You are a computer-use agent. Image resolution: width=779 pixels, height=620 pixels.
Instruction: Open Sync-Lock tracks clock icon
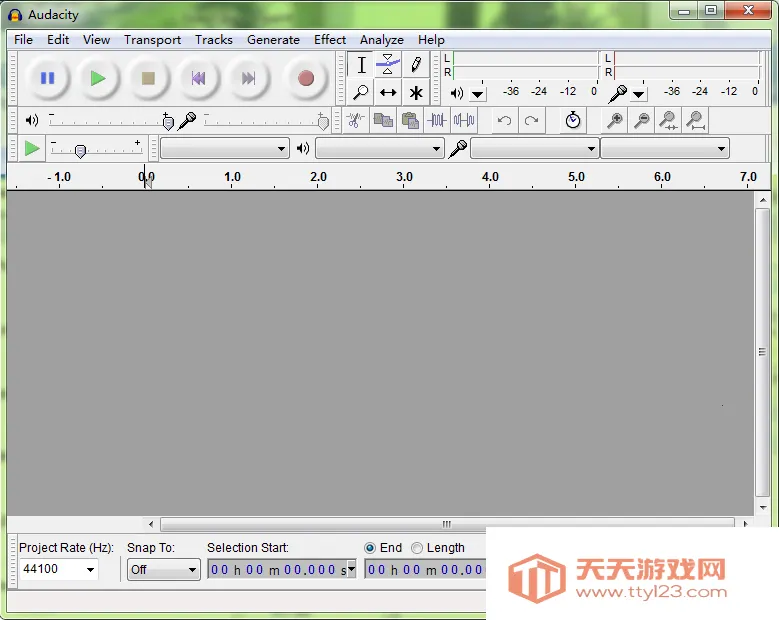click(x=573, y=120)
